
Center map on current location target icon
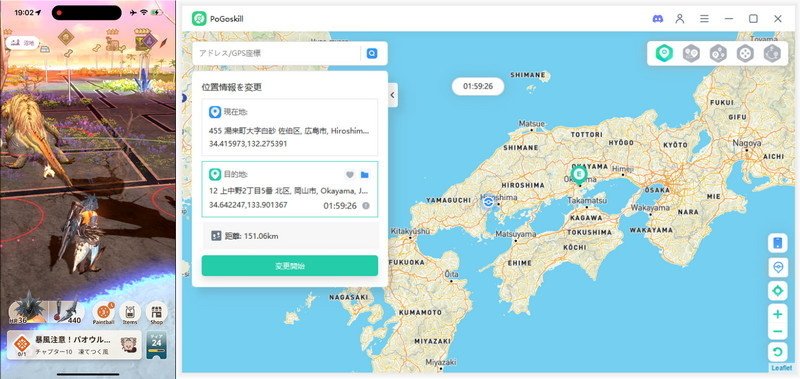(778, 291)
